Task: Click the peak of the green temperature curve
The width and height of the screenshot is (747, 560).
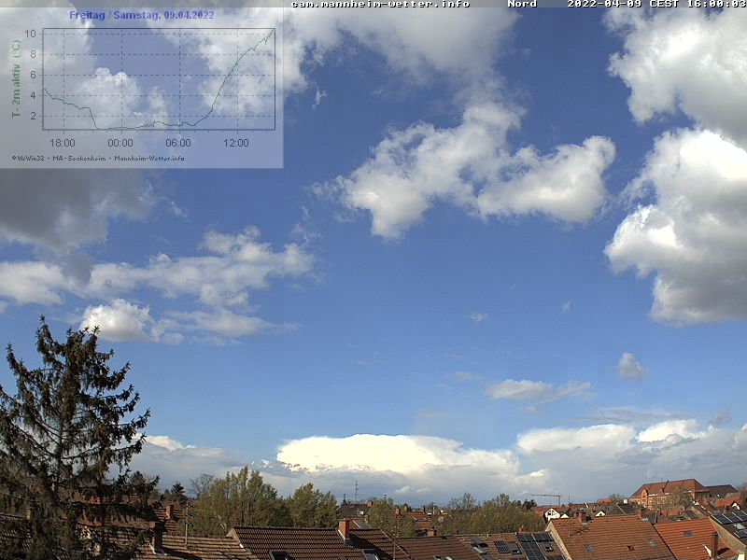Action: pyautogui.click(x=273, y=30)
